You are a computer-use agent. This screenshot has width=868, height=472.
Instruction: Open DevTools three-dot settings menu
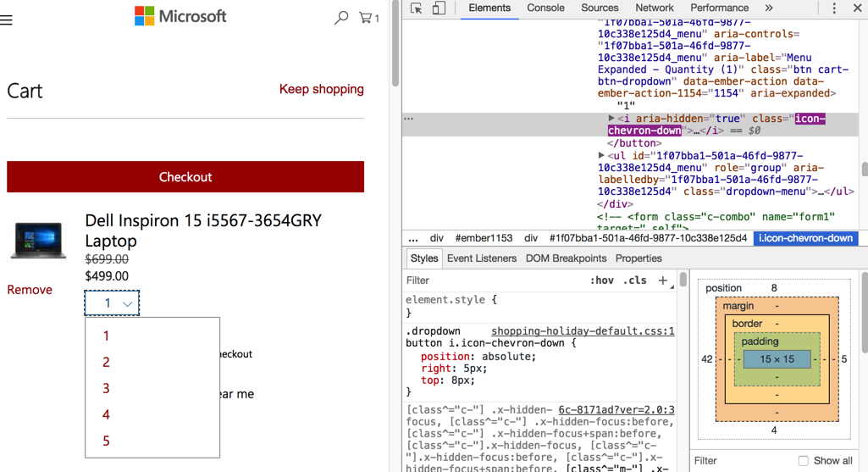click(x=834, y=8)
